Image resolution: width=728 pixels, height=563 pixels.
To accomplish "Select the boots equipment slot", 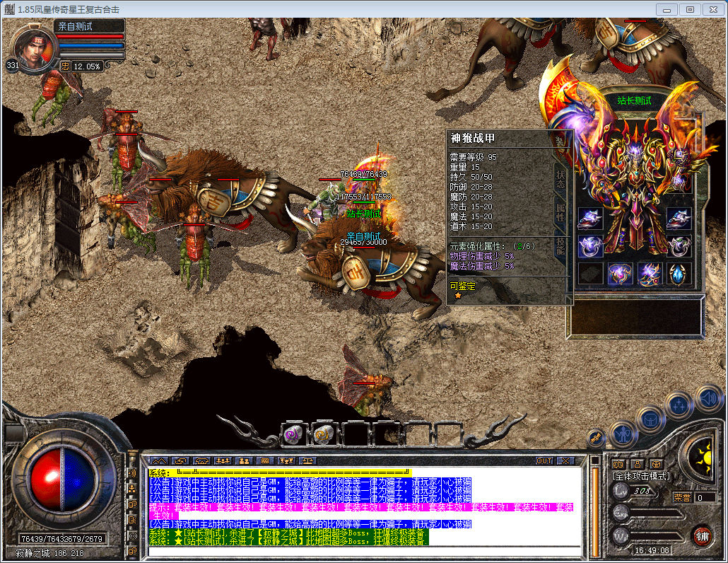I will pyautogui.click(x=650, y=274).
